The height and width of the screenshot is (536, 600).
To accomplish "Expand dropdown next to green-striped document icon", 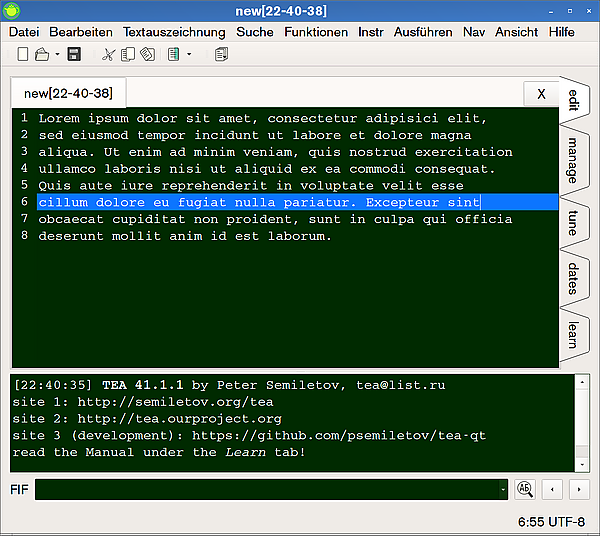I will tap(189, 54).
